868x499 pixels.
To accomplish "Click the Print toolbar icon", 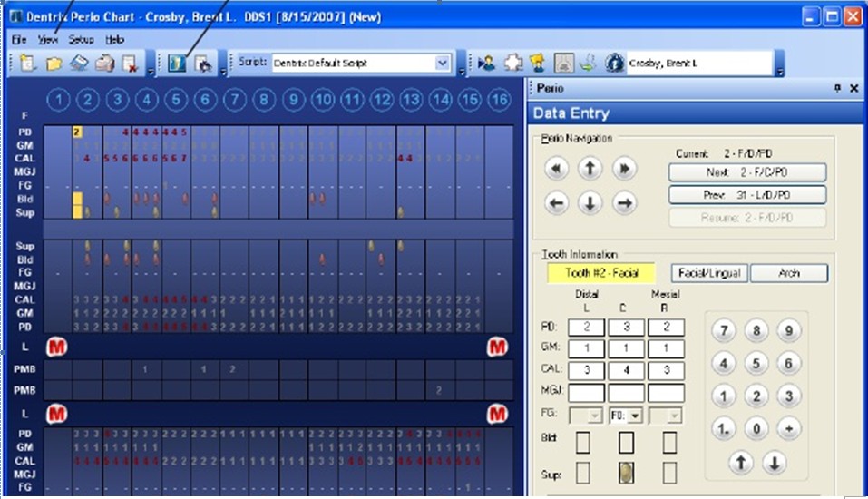I will click(x=105, y=63).
